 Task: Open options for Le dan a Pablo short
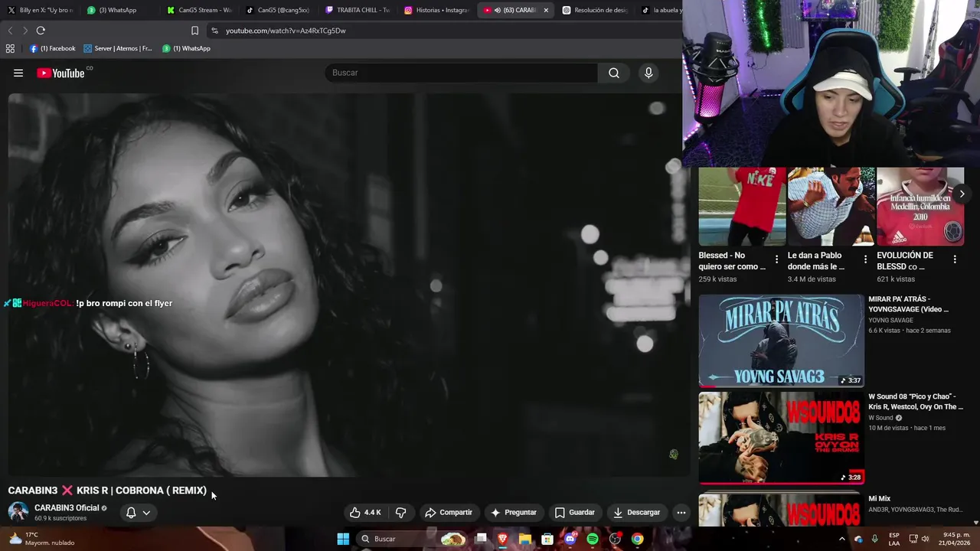pyautogui.click(x=866, y=259)
